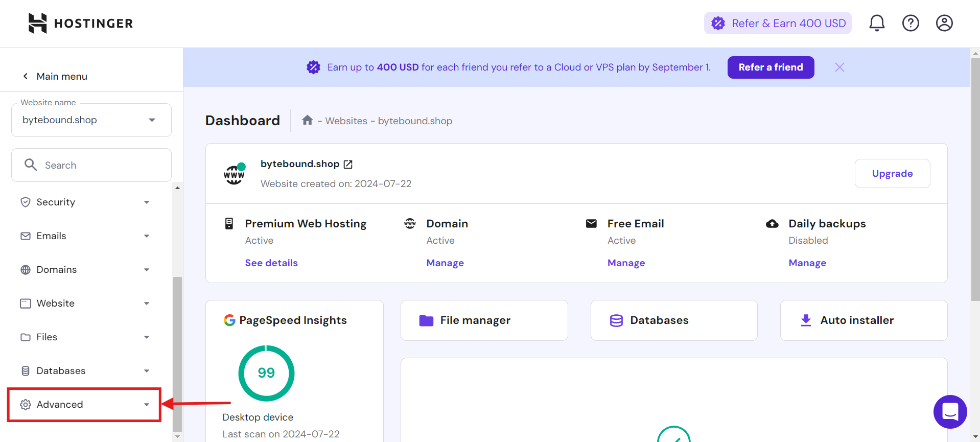Click the Domain globe icon
Image resolution: width=980 pixels, height=442 pixels.
(x=410, y=223)
